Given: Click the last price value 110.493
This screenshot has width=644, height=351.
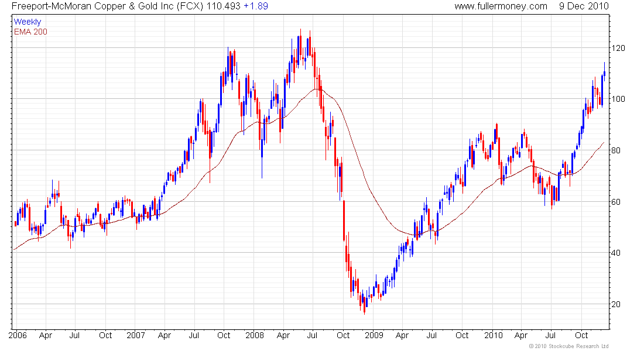Looking at the screenshot, I should point(224,6).
